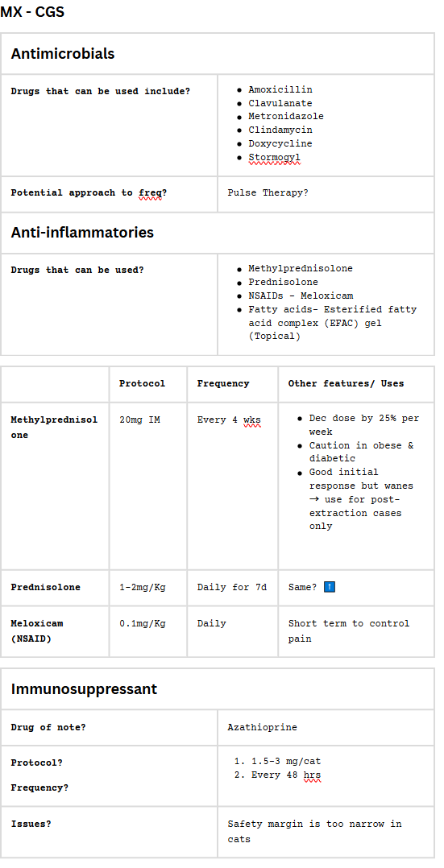Viewport: 444px width, 868px height.
Task: Select the Antimicrobials heading
Action: point(63,54)
